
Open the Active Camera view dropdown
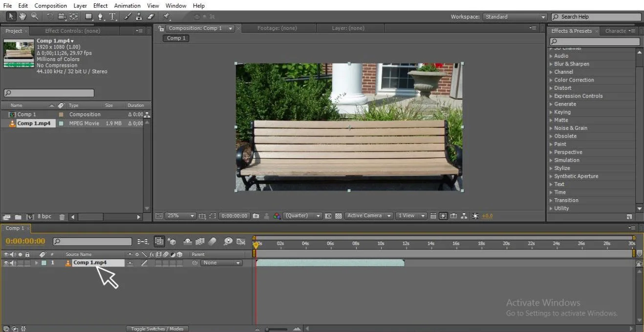click(x=369, y=216)
